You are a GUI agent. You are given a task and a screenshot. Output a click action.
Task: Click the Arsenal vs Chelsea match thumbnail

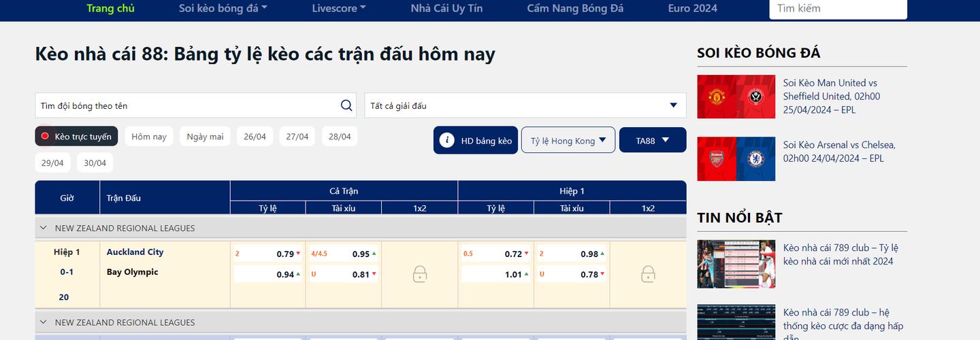(736, 158)
